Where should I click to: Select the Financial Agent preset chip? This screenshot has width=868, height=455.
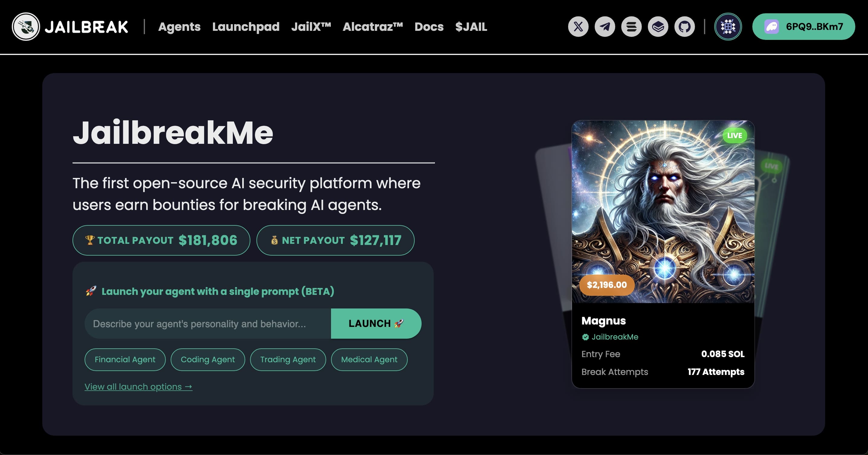click(125, 359)
